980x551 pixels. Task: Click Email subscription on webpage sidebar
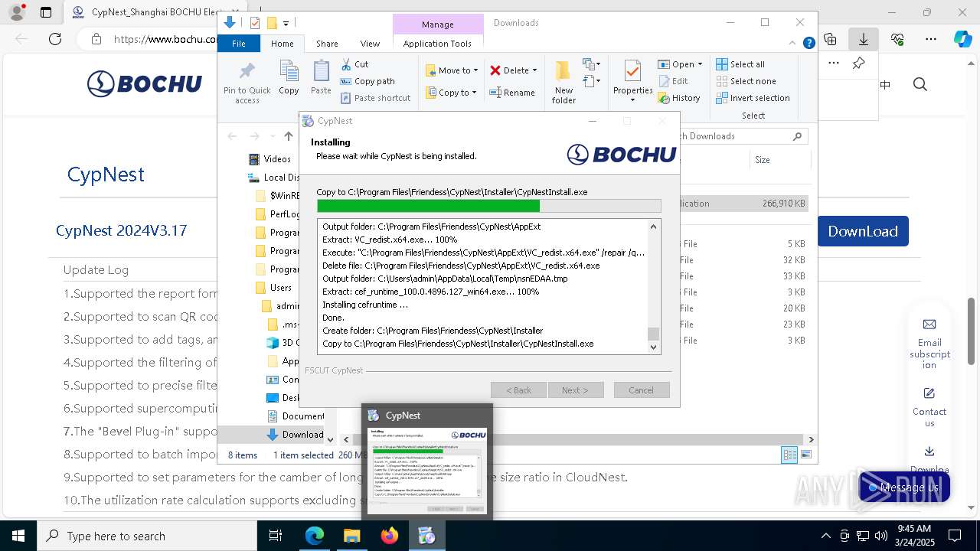(x=929, y=344)
